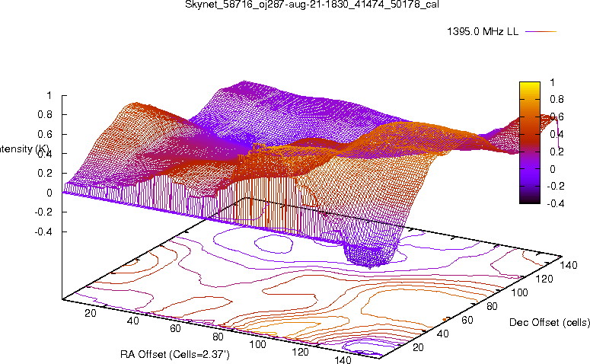Click the legend label 1395.0 MHz LL

coord(483,31)
